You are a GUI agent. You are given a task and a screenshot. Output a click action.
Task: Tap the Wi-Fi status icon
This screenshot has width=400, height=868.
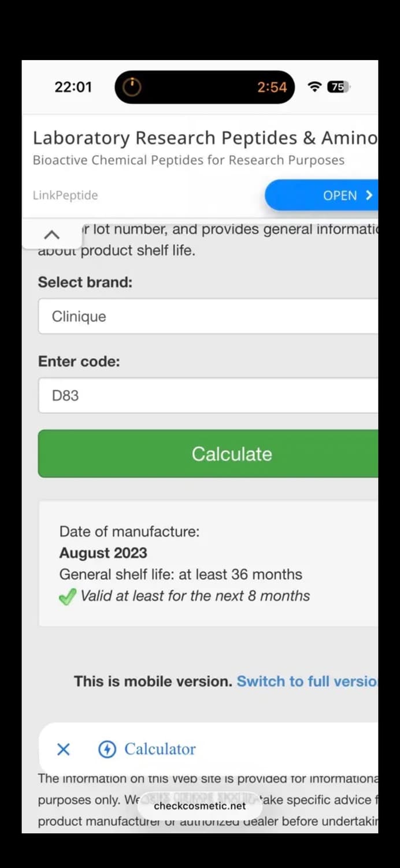[314, 87]
